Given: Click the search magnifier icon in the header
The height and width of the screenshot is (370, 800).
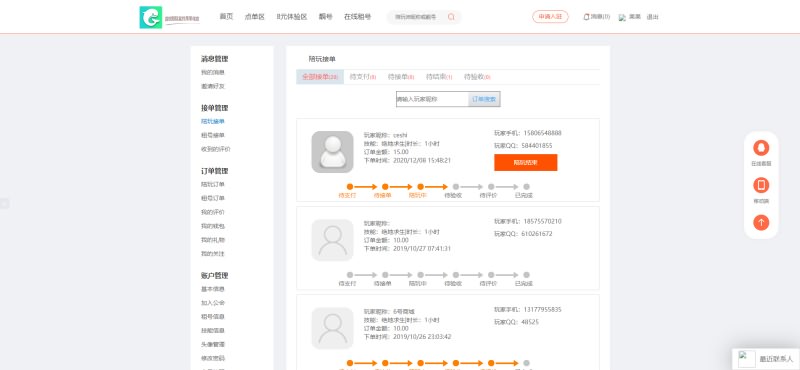Looking at the screenshot, I should coord(451,17).
